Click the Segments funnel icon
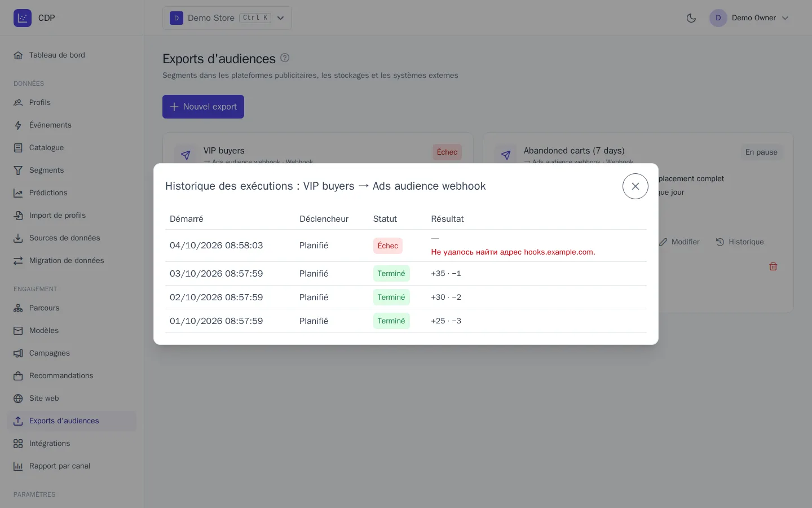Viewport: 812px width, 508px height. coord(18,170)
